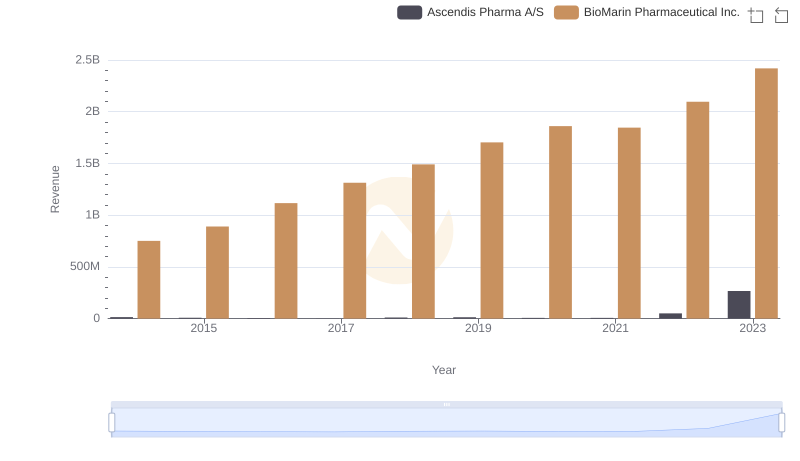Click the Year axis title
Image resolution: width=800 pixels, height=461 pixels.
[444, 370]
